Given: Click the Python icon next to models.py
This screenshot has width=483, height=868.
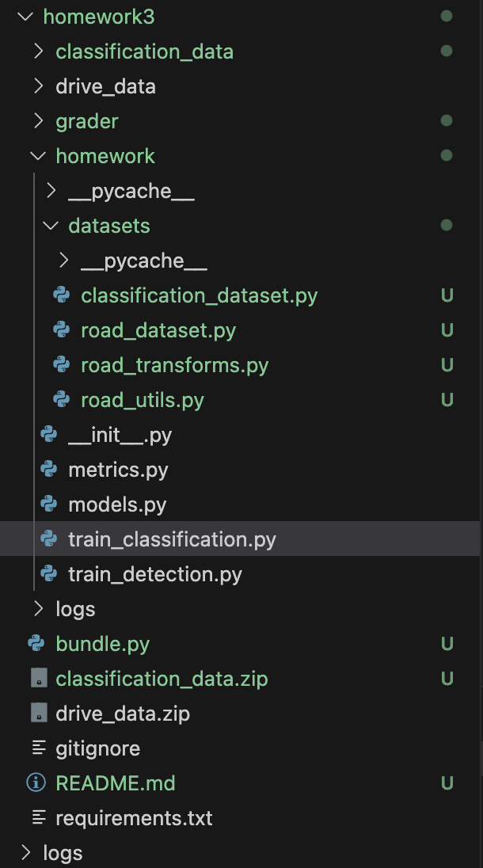Looking at the screenshot, I should 48,504.
